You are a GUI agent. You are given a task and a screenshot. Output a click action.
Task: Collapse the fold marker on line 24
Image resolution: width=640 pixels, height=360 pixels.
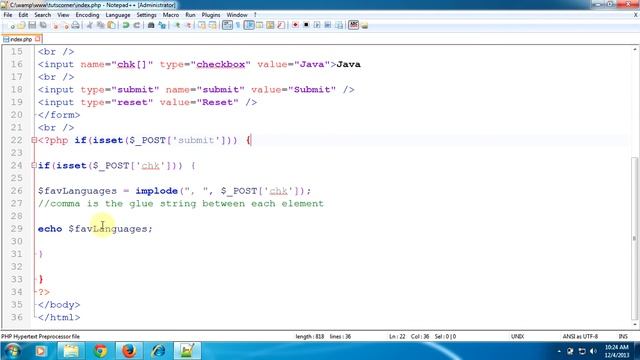[34, 165]
